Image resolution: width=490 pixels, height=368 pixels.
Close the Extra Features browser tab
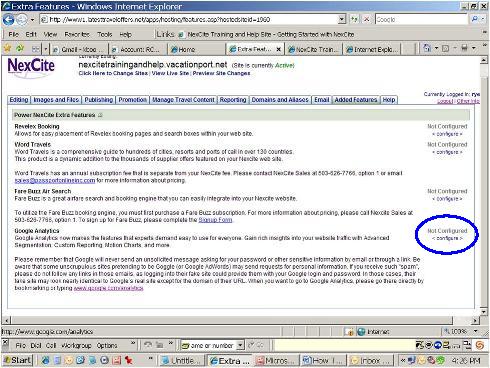(x=279, y=50)
